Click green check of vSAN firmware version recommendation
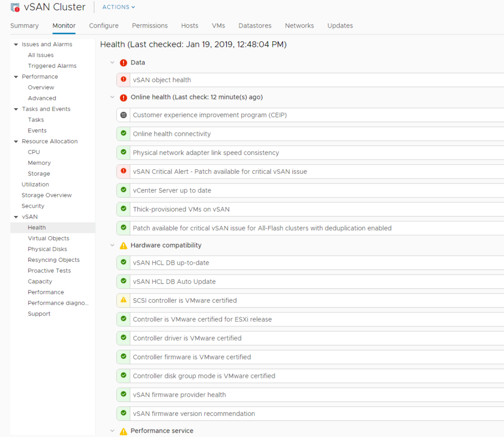 (124, 413)
